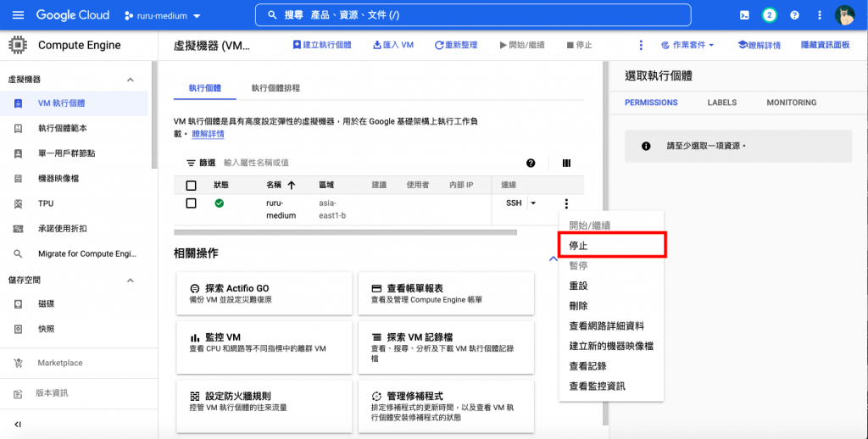Image resolution: width=868 pixels, height=439 pixels.
Task: Click 匯入 VM toolbar button
Action: click(393, 45)
